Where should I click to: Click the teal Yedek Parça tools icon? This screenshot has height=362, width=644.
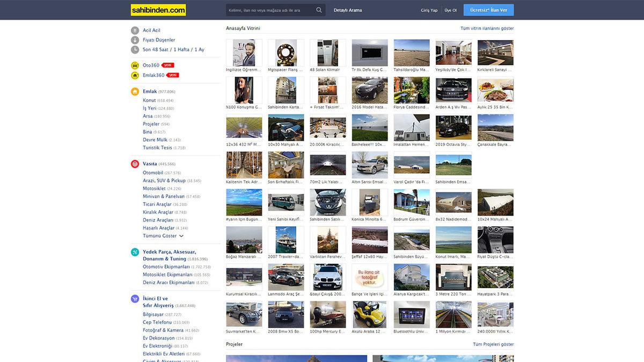tap(135, 252)
